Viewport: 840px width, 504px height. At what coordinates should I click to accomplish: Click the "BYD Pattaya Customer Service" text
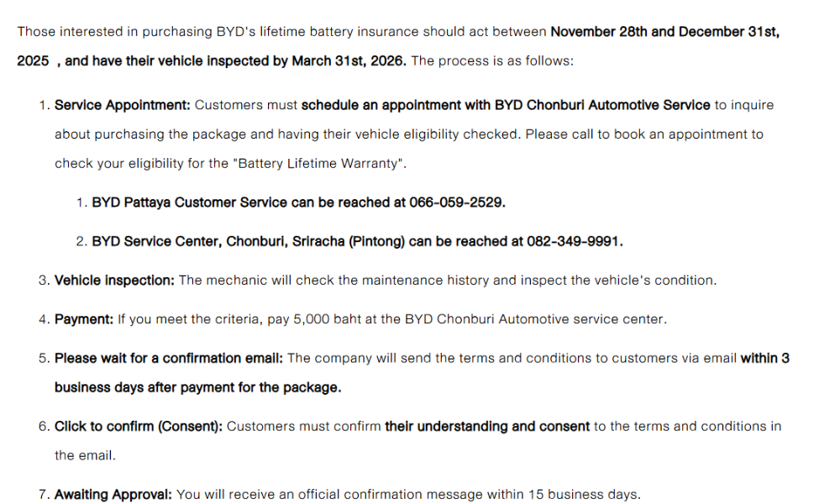coord(189,202)
